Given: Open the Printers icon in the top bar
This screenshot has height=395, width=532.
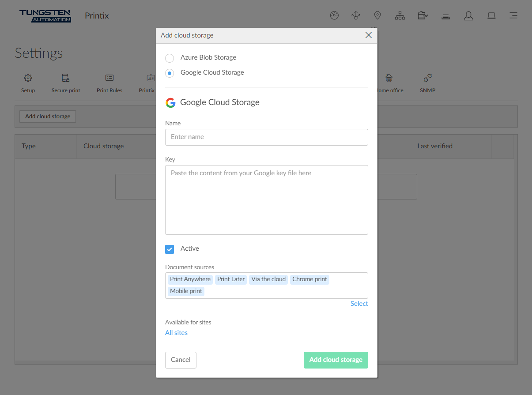Looking at the screenshot, I should [x=423, y=15].
